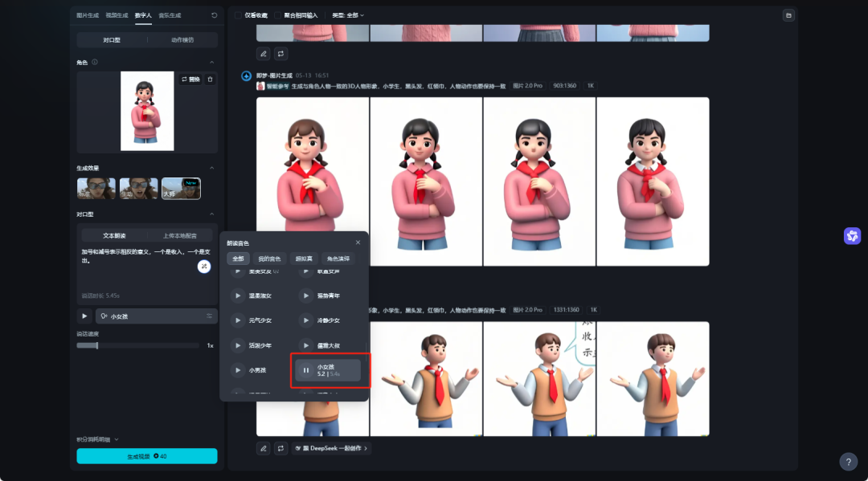868x481 pixels.
Task: Open the 类型: 全部 dropdown
Action: coord(348,15)
